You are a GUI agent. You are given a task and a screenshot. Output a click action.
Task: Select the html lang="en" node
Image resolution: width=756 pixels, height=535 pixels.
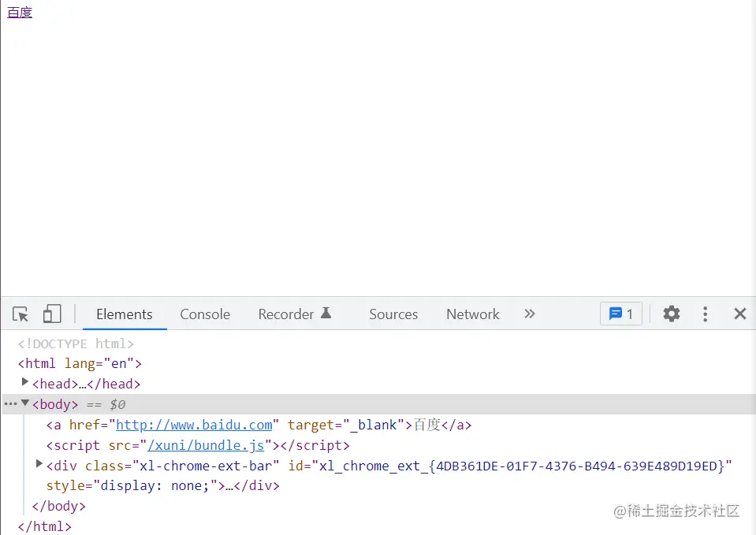point(80,363)
